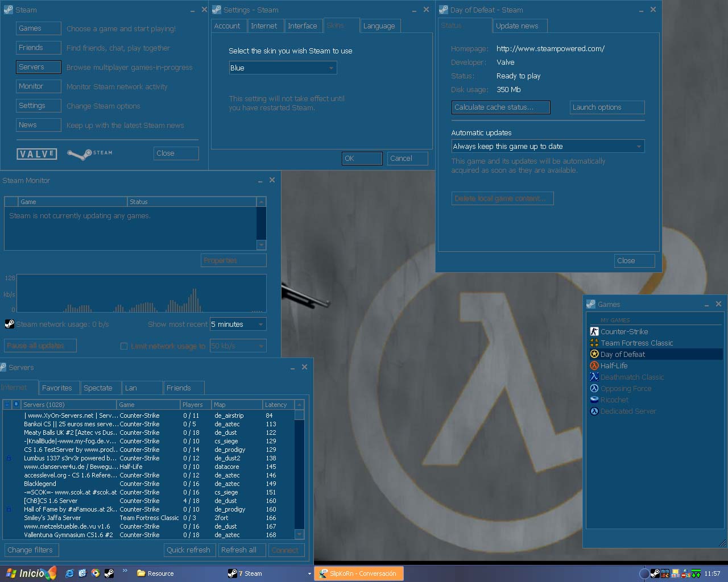Click the Monitor button in Steam window
Screen dimensions: 728x582
(x=38, y=86)
